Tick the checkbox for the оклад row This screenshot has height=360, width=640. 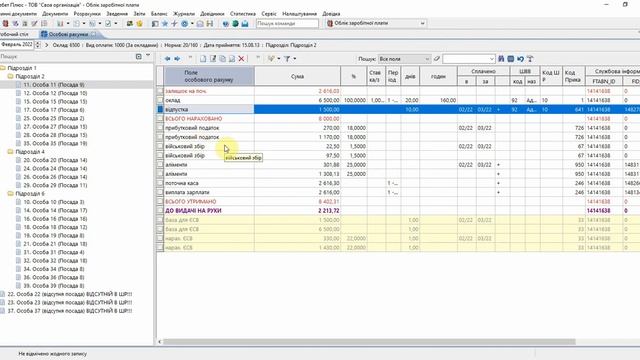160,100
